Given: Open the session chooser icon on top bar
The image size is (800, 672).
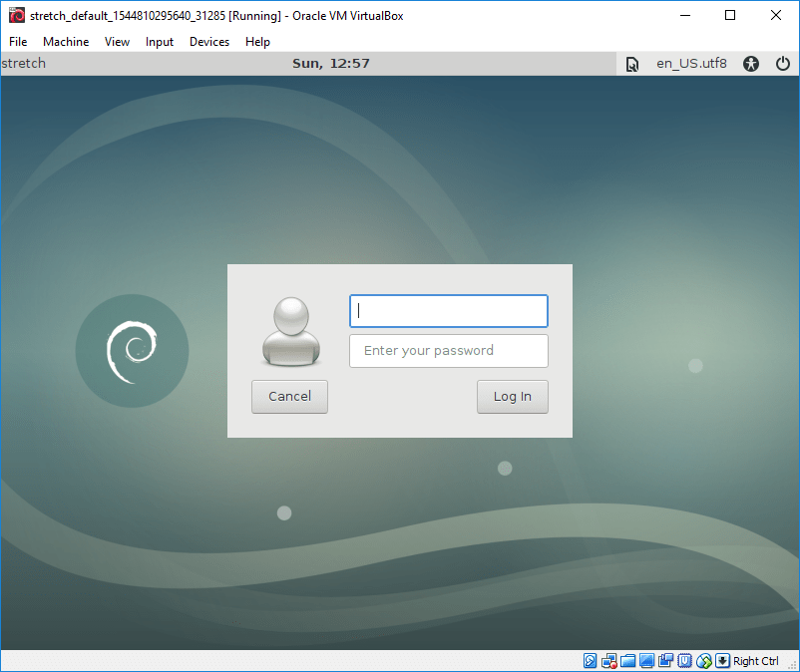Looking at the screenshot, I should (x=632, y=63).
